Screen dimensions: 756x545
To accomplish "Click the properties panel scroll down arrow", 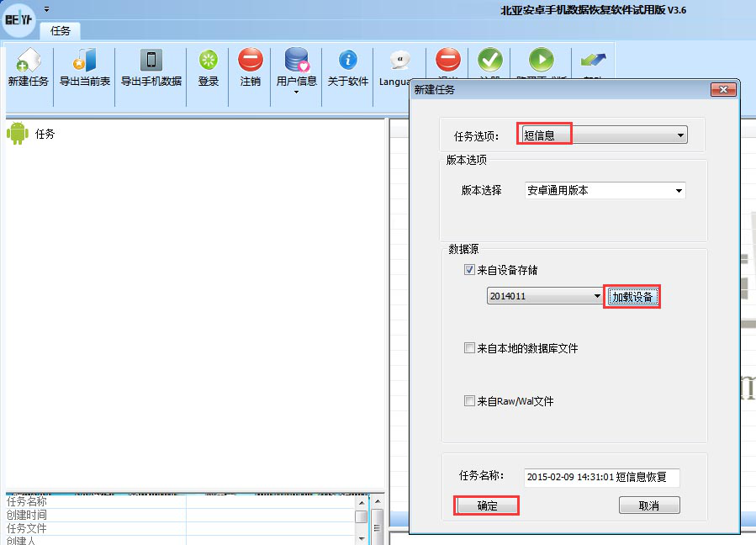I will click(x=362, y=539).
